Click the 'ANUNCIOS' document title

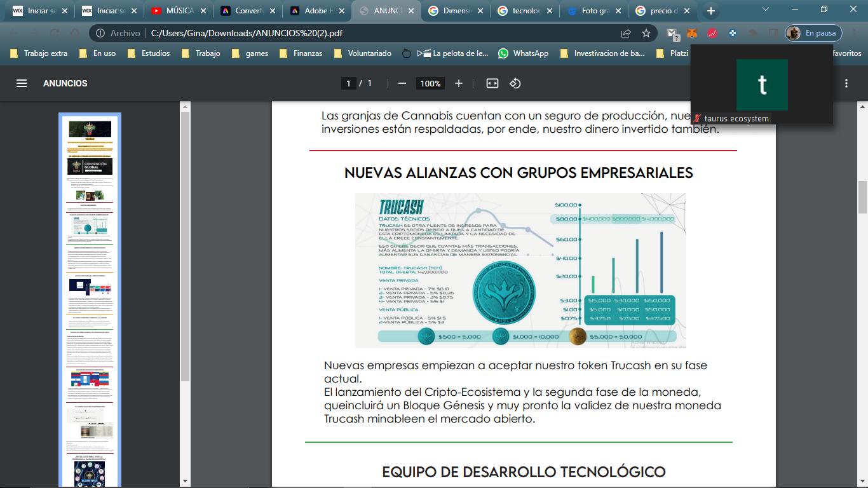point(65,83)
